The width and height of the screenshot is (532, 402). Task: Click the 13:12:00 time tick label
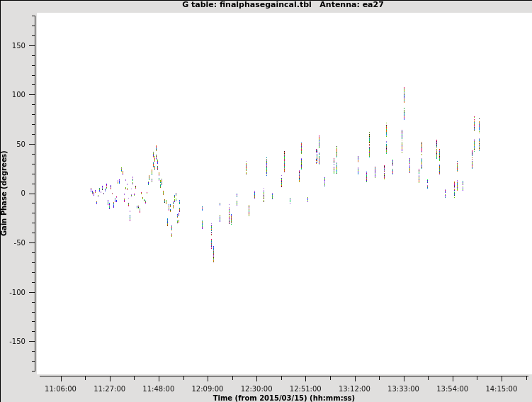354,389
